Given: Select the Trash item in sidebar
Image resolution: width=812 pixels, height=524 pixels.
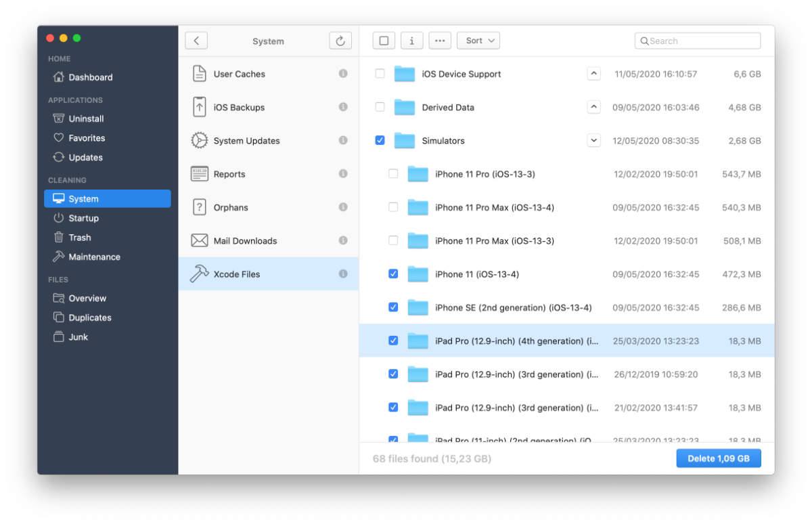Looking at the screenshot, I should click(x=80, y=238).
